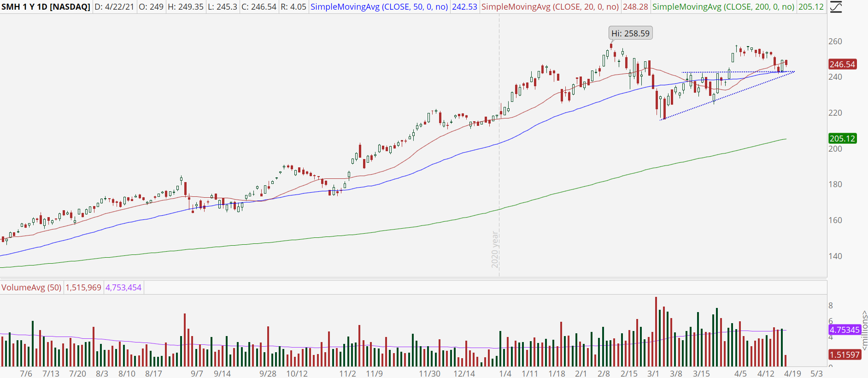Click the 10/12 date on the time axis
The height and width of the screenshot is (378, 868).
[297, 373]
